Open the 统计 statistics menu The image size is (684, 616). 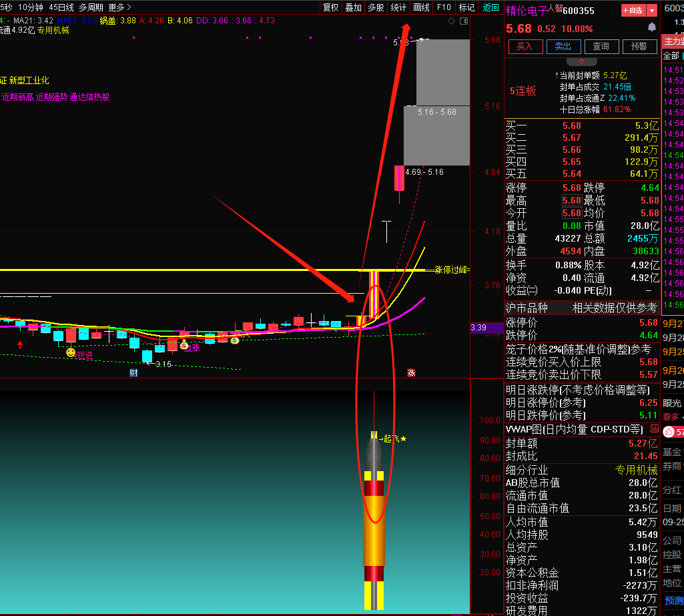(x=398, y=7)
